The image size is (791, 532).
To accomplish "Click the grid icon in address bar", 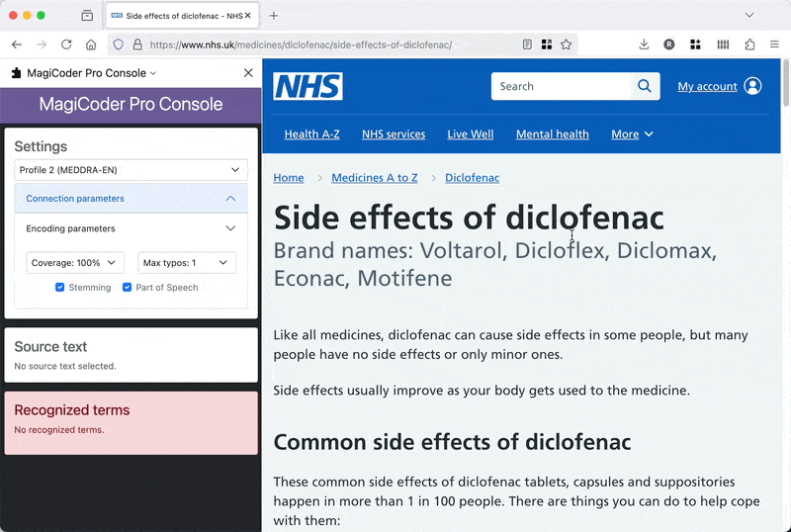I will (547, 44).
